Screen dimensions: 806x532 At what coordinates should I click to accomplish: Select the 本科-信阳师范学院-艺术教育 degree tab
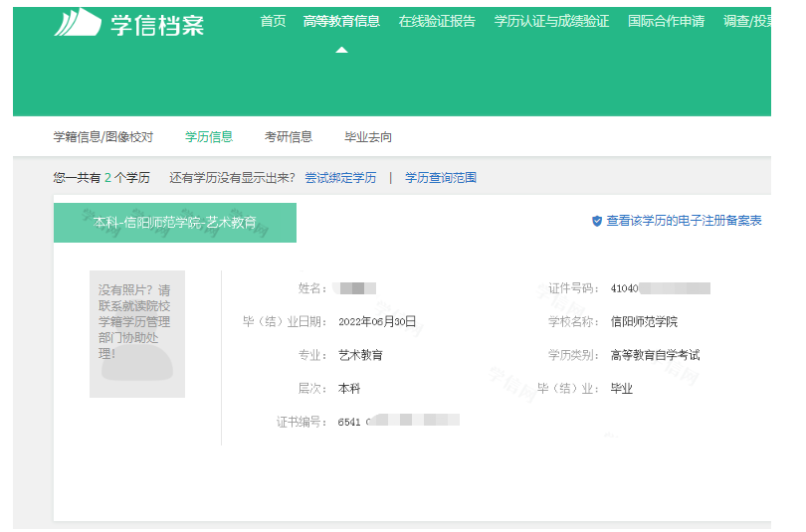[x=175, y=223]
